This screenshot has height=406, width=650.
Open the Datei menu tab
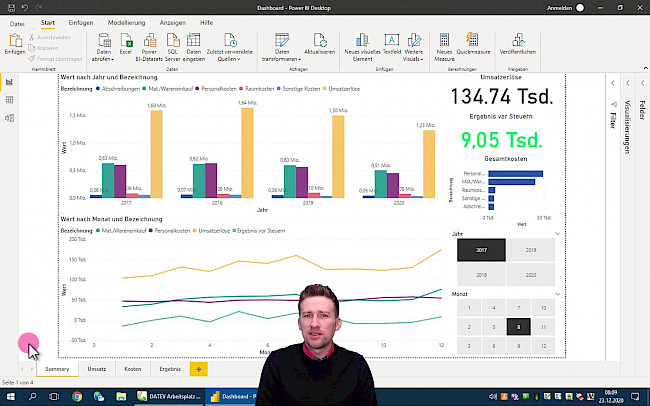coord(17,24)
